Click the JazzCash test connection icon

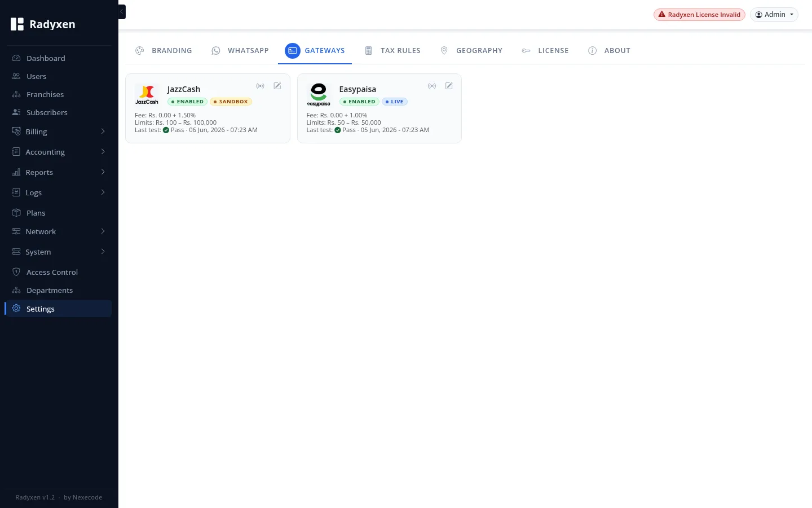tap(260, 86)
